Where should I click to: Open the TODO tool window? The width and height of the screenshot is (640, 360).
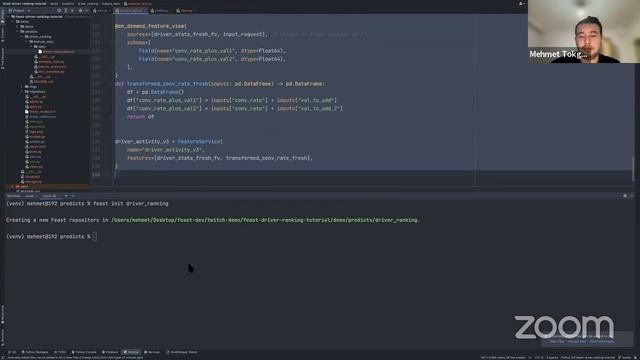(x=60, y=352)
